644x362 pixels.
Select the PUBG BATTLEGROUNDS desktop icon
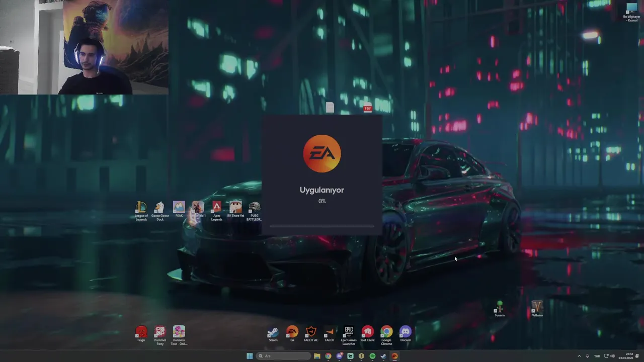[254, 211]
